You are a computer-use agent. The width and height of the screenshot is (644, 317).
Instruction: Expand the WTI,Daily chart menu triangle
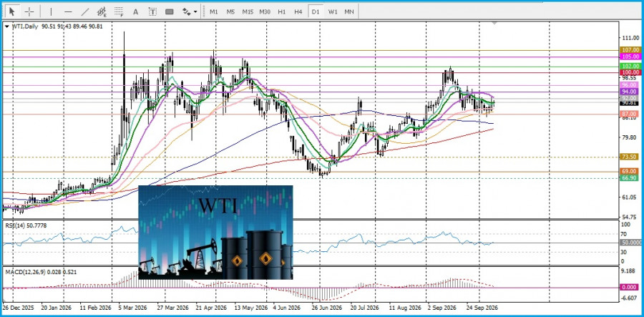6,26
